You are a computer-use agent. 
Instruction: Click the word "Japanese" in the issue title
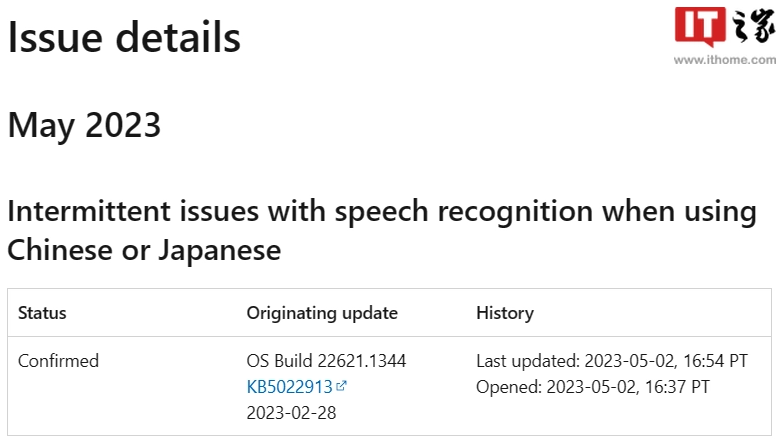click(x=216, y=250)
